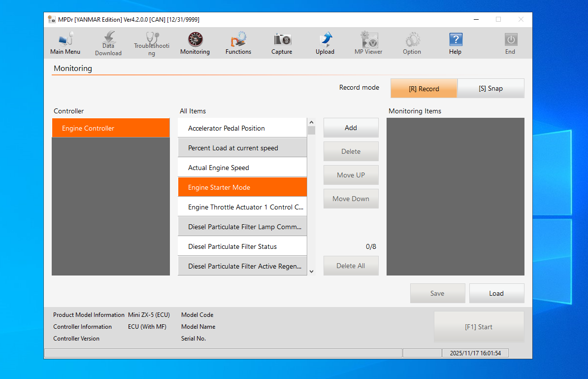Open the Functions toolbar icon
The height and width of the screenshot is (379, 588).
coord(238,43)
